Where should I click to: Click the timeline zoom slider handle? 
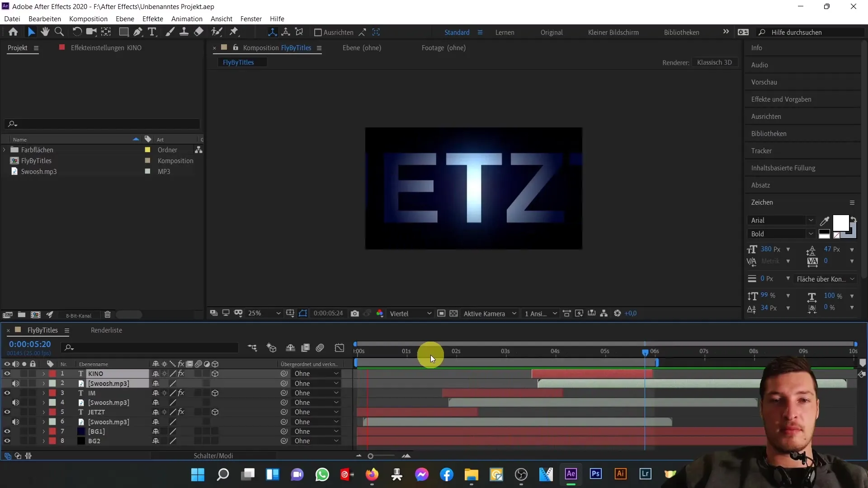click(371, 456)
